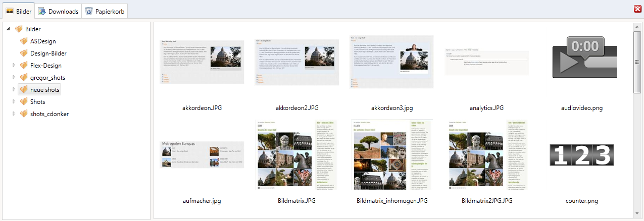This screenshot has height=221, width=644.
Task: Click the Design-Bilder folder icon
Action: click(24, 53)
